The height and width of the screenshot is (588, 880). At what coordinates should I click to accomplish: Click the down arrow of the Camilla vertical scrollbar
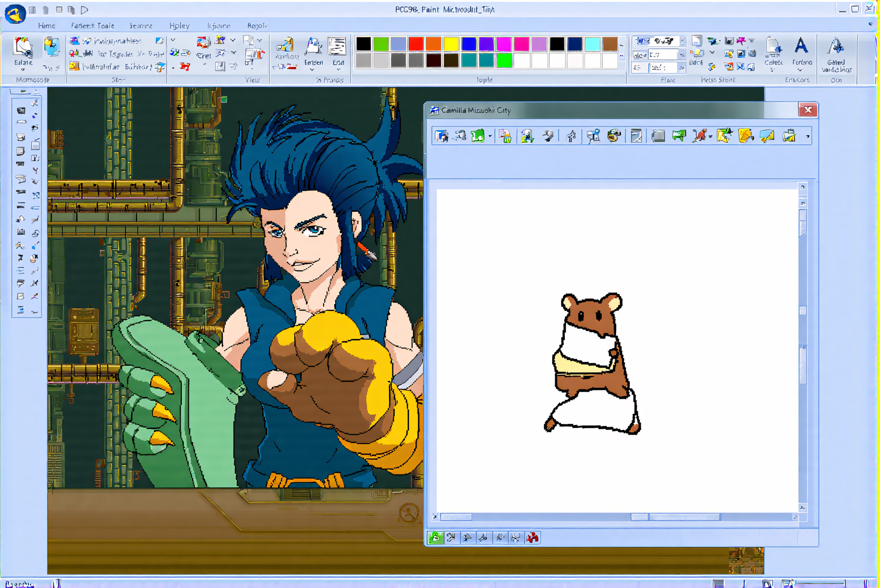(x=803, y=508)
